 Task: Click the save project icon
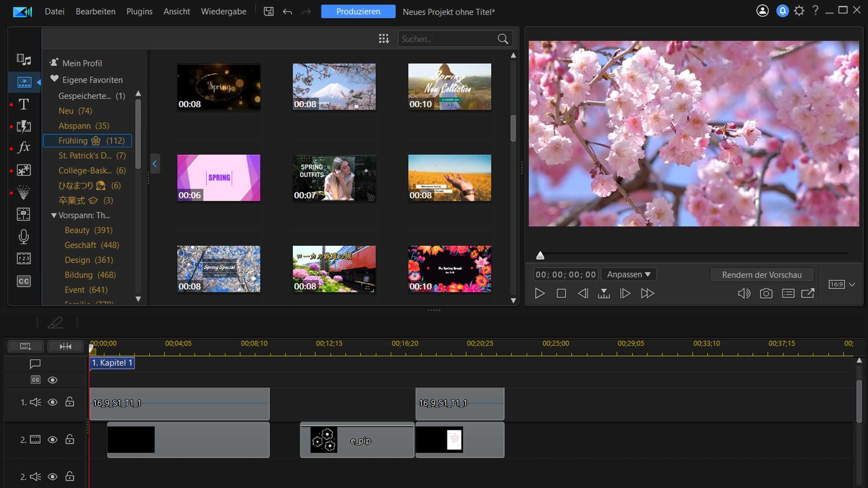(x=269, y=12)
